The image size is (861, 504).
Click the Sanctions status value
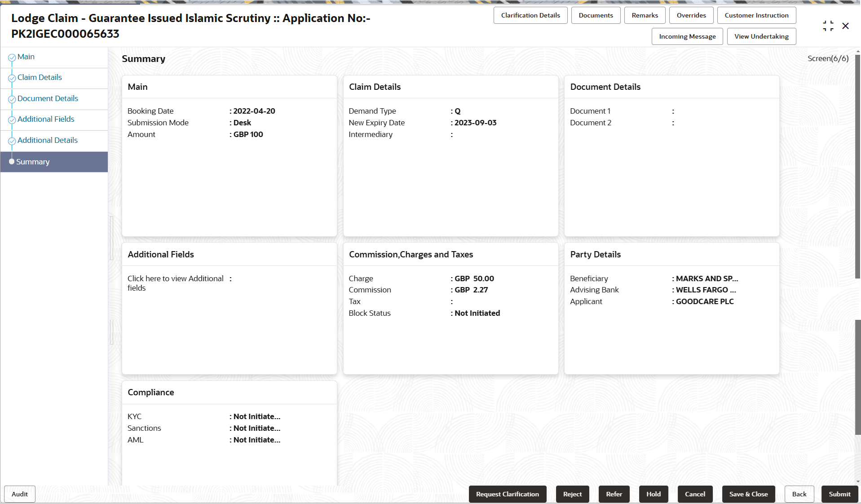click(x=257, y=428)
